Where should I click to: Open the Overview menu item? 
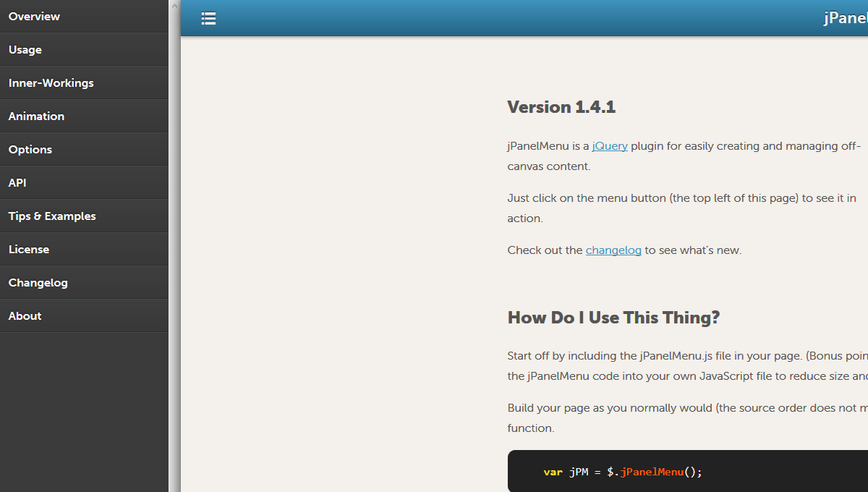pyautogui.click(x=34, y=16)
